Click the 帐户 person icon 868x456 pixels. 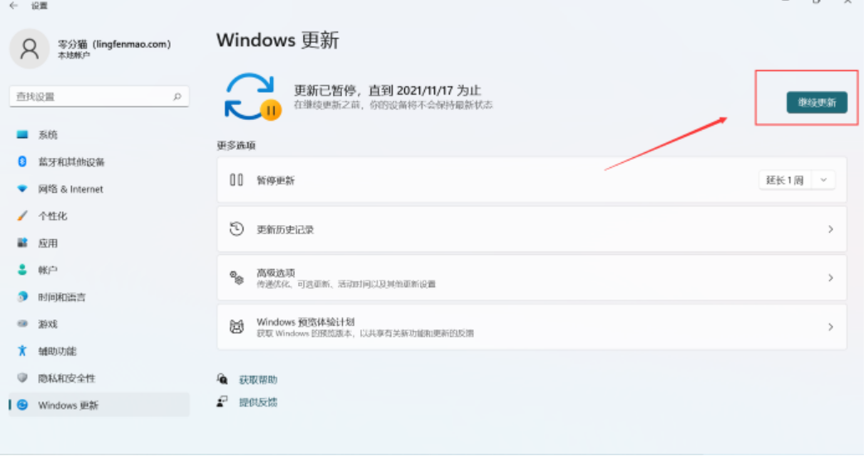coord(22,270)
